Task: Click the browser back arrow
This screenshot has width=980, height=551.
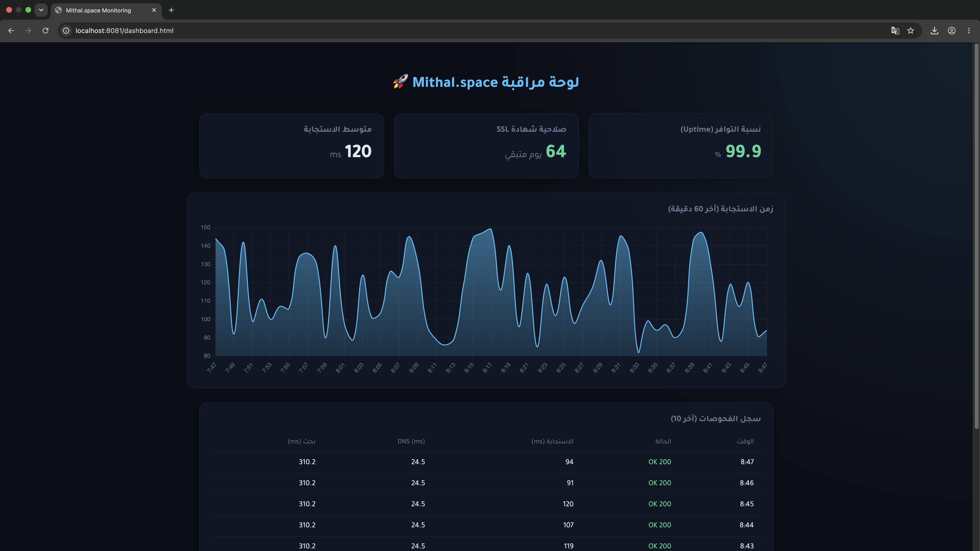Action: [11, 31]
